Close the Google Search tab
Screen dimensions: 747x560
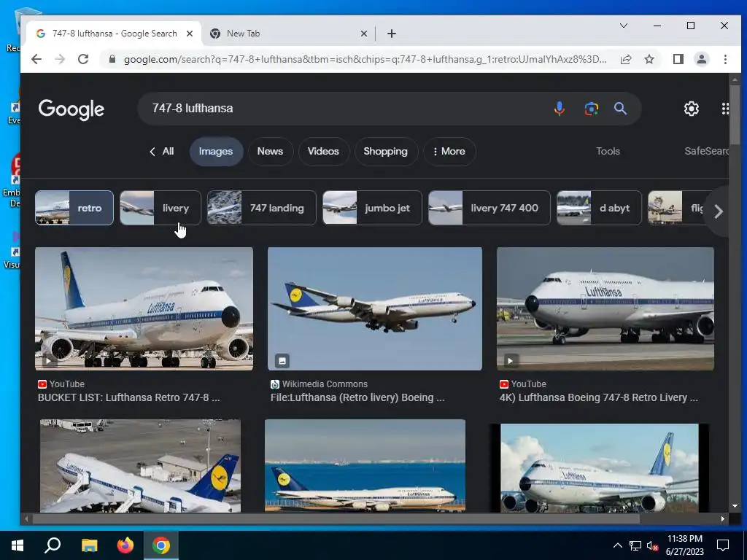[190, 34]
